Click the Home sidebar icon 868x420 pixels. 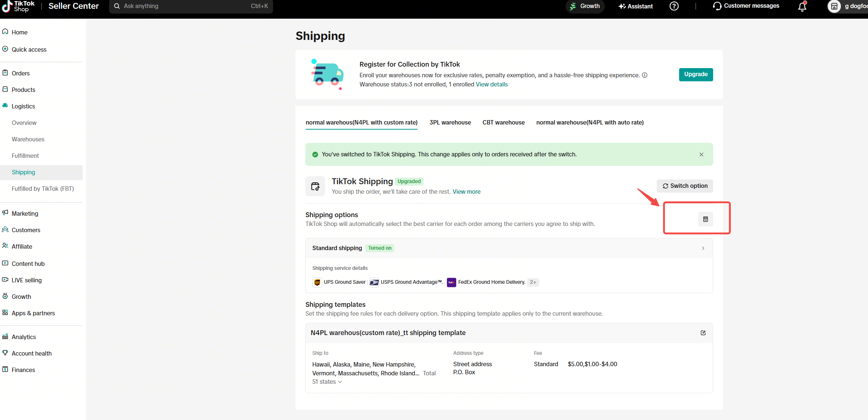point(5,32)
